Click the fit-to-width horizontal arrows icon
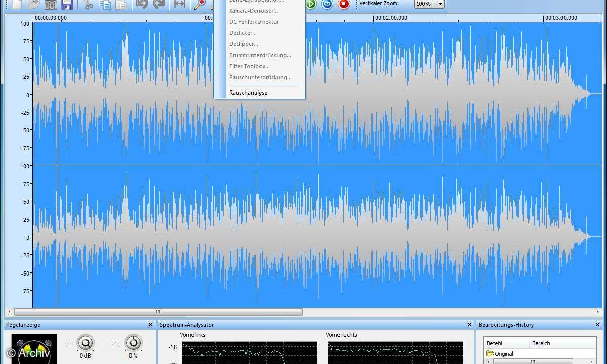This screenshot has height=364, width=607. (x=179, y=5)
